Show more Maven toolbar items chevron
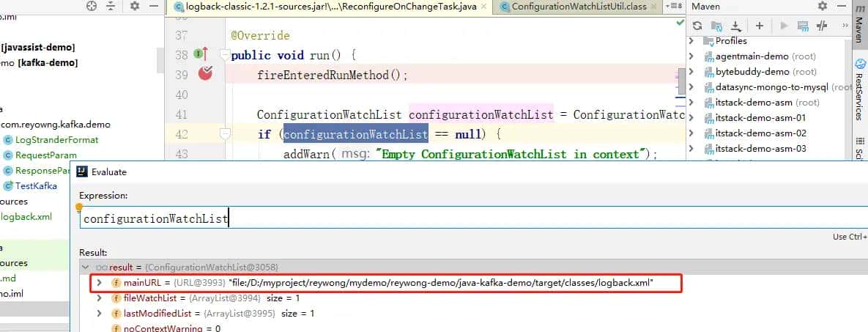The width and height of the screenshot is (868, 332). (x=845, y=26)
